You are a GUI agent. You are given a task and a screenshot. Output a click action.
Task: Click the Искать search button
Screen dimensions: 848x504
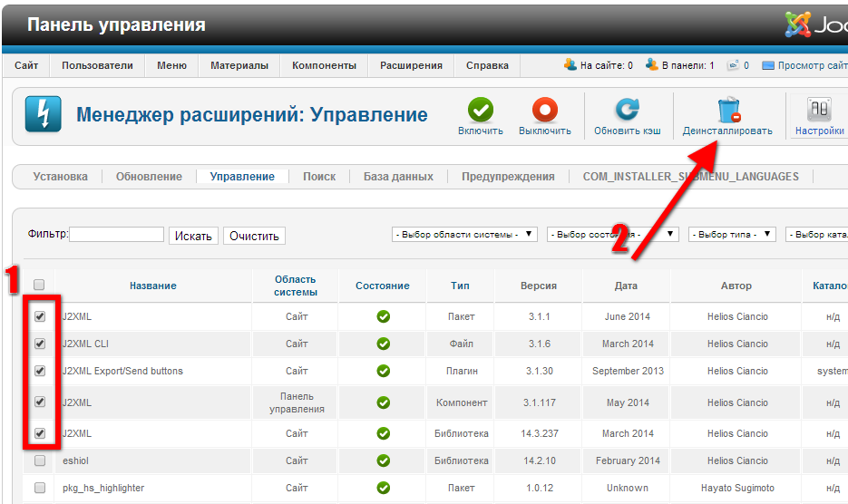(193, 236)
